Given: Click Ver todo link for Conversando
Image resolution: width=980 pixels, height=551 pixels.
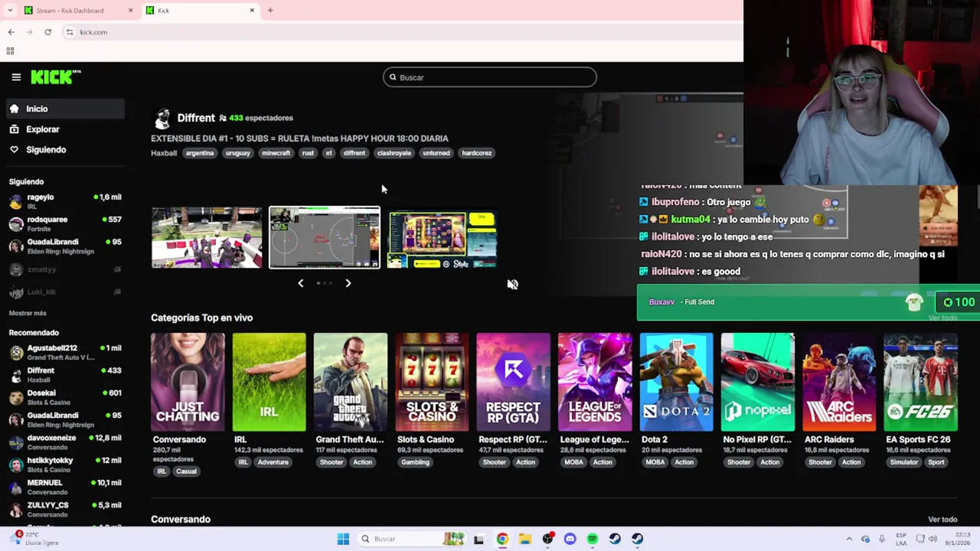Looking at the screenshot, I should (942, 520).
